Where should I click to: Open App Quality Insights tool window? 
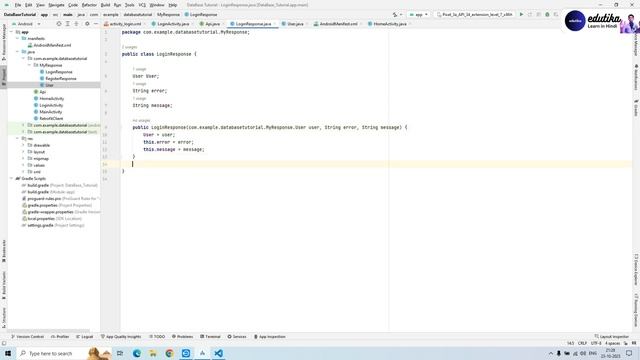tap(121, 337)
